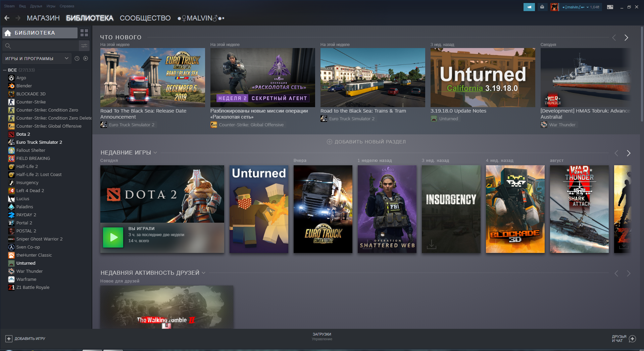Click the PAYDAY 2 icon in list
The image size is (644, 351).
click(11, 215)
